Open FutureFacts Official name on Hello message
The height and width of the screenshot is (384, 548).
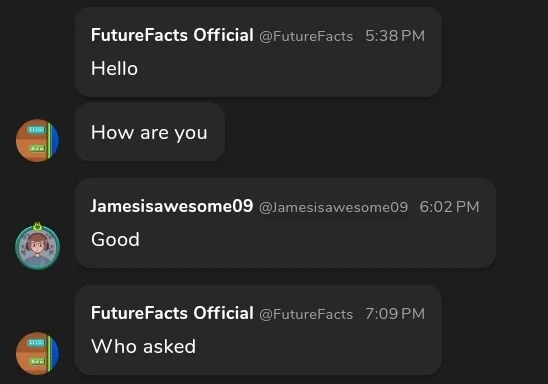172,35
